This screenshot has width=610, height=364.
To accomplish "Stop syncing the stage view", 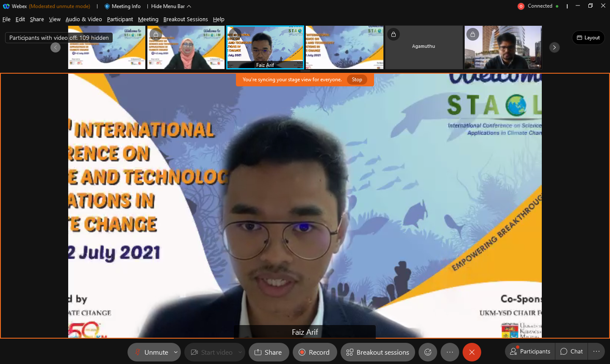I will click(x=357, y=80).
